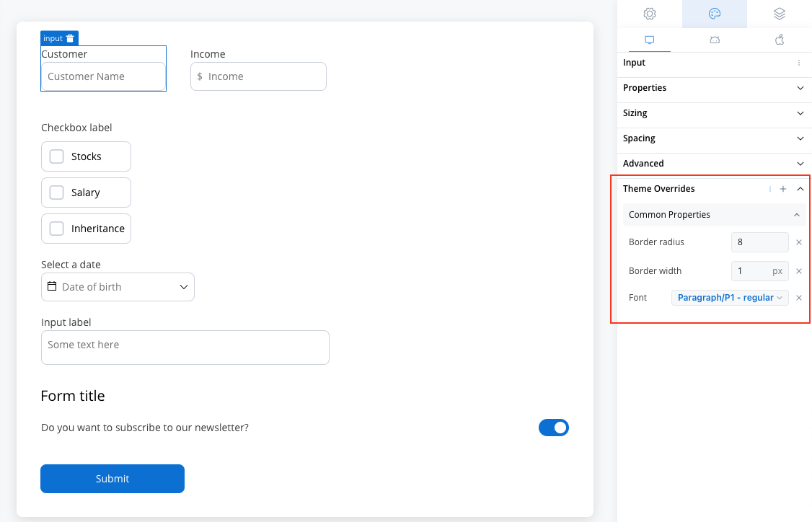Click the Some text here textarea
Viewport: 812px width, 522px height.
click(x=185, y=348)
